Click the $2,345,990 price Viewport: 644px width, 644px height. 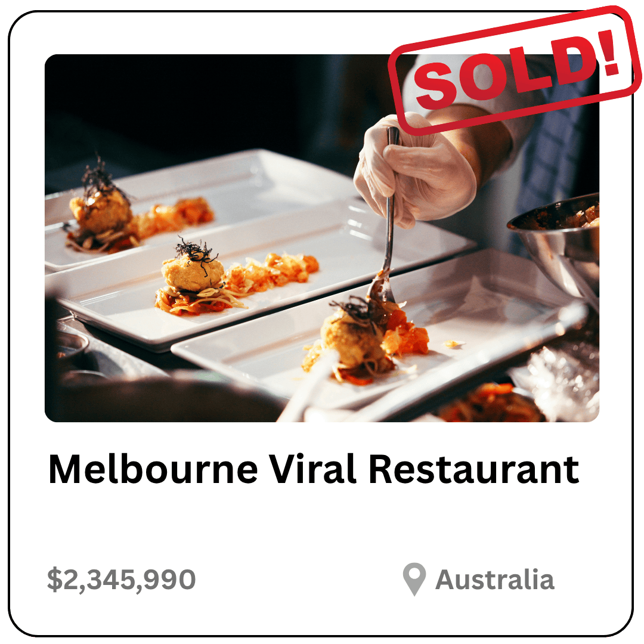121,580
